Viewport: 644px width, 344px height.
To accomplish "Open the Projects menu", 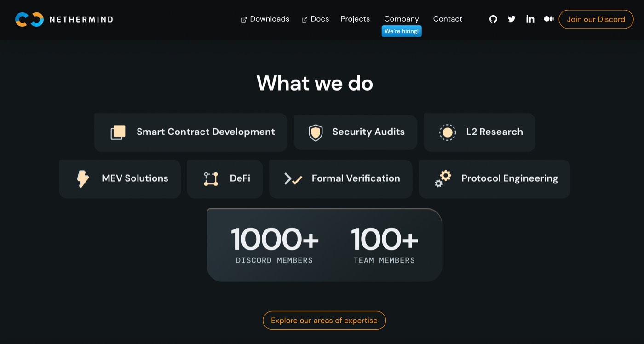I will point(355,19).
